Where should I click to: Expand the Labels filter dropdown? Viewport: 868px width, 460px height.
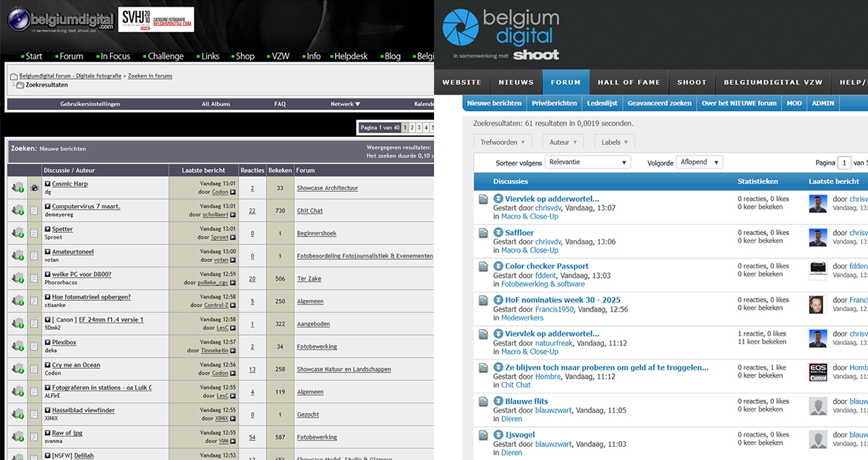coord(615,142)
